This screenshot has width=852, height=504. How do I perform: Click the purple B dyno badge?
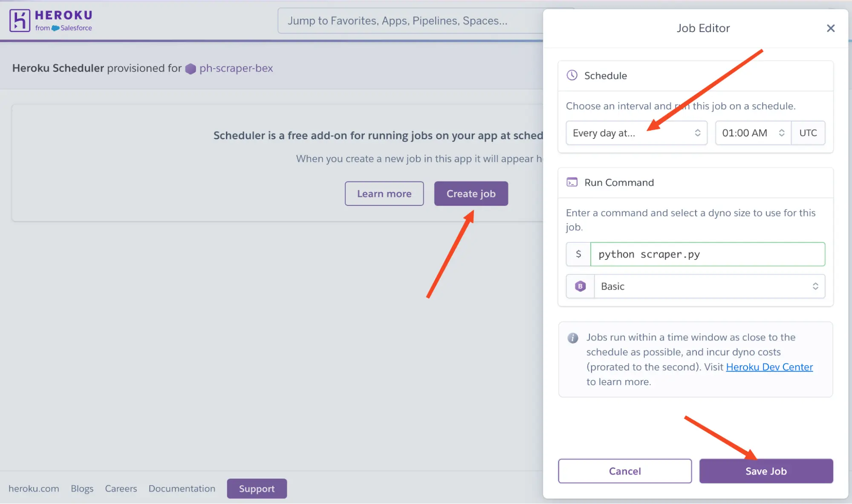(580, 286)
